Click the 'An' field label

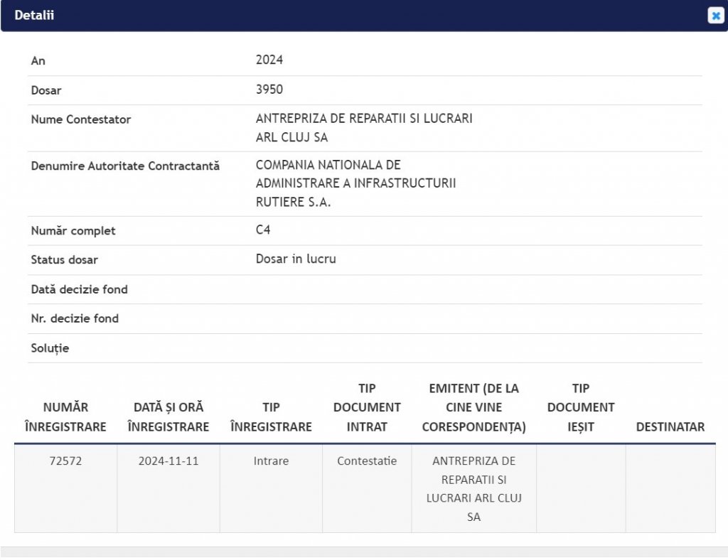(x=38, y=61)
